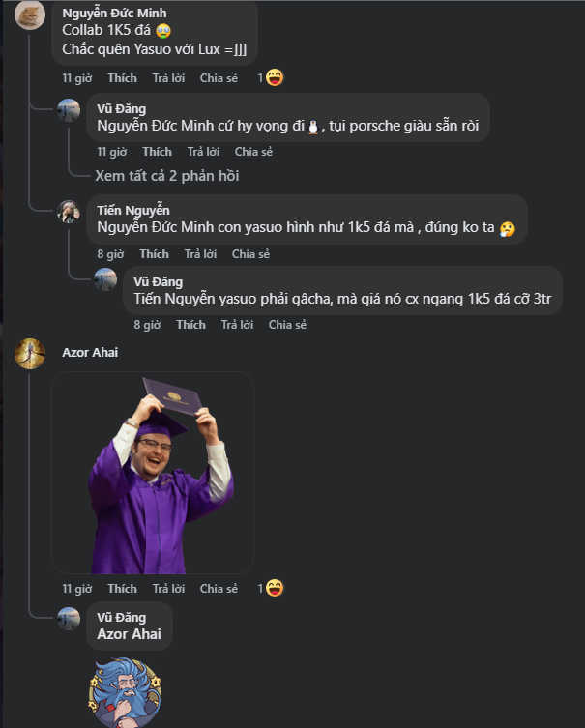Like Tiến Nguyễn's yasuo comment
585x728 pixels.
154,254
